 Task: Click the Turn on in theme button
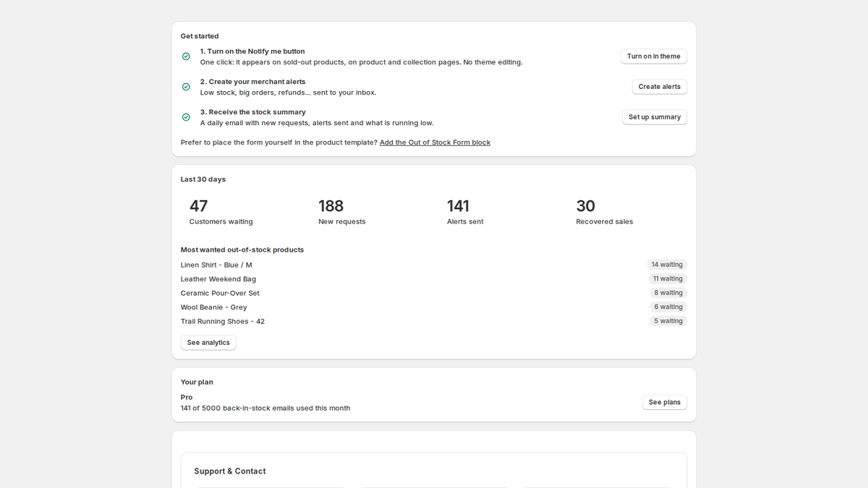(x=653, y=56)
